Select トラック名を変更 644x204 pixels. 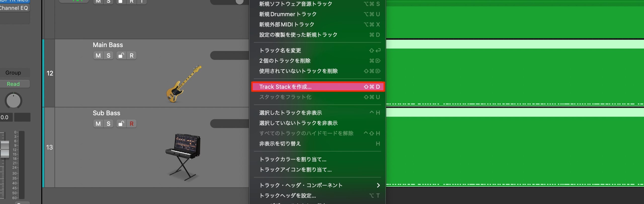point(317,50)
